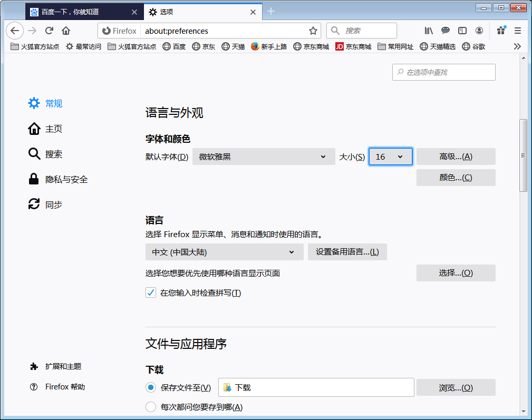The width and height of the screenshot is (532, 420).
Task: Select 隐私与安全 in the sidebar
Action: pyautogui.click(x=62, y=179)
